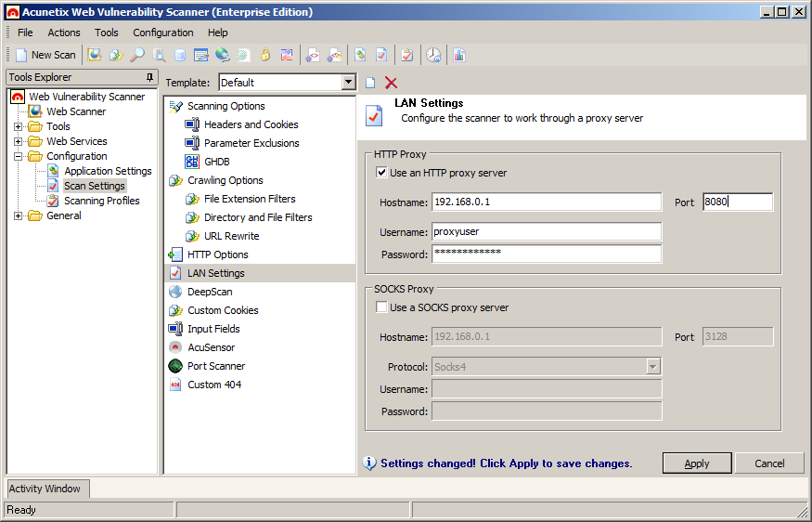Click HTTP proxy Port field
This screenshot has height=522, width=812.
pyautogui.click(x=738, y=202)
